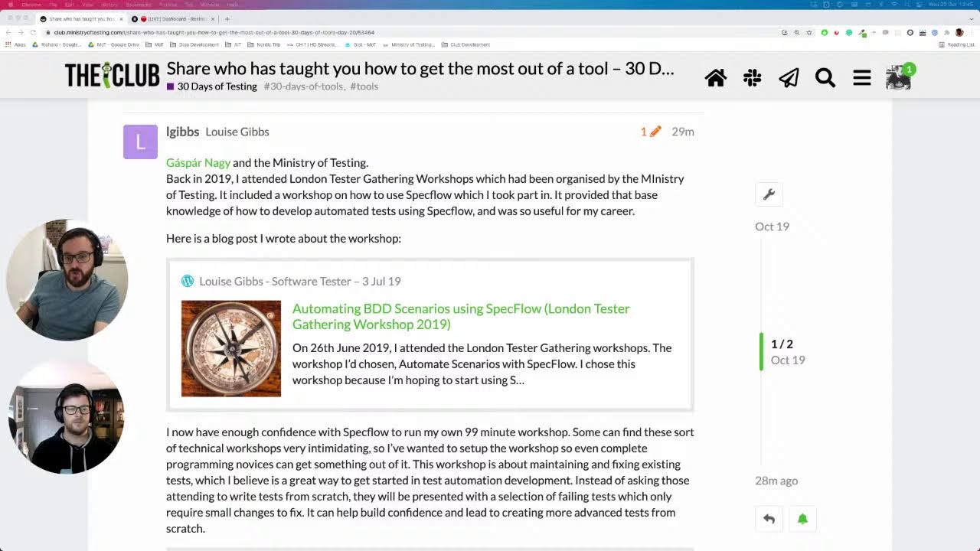
Task: Click the topic title in header
Action: 420,69
